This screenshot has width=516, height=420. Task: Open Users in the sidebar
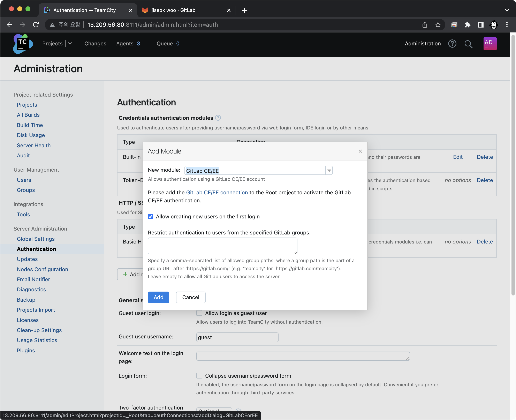(x=24, y=180)
